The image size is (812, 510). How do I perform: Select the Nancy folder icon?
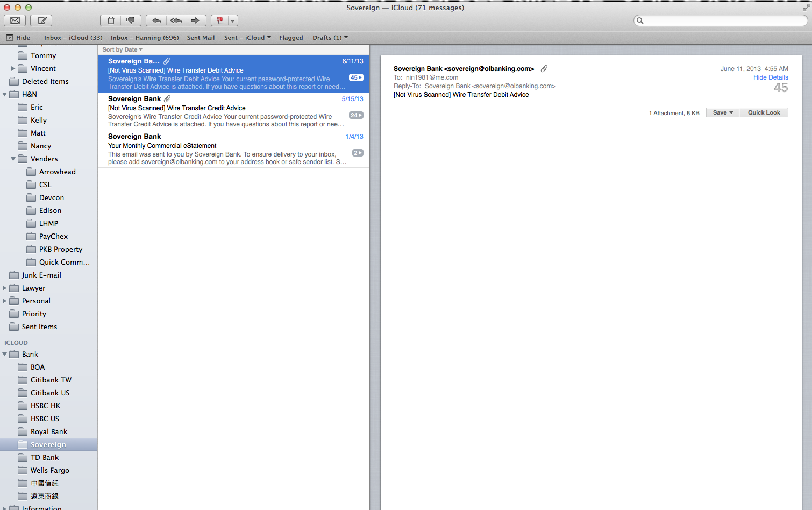[x=23, y=146]
